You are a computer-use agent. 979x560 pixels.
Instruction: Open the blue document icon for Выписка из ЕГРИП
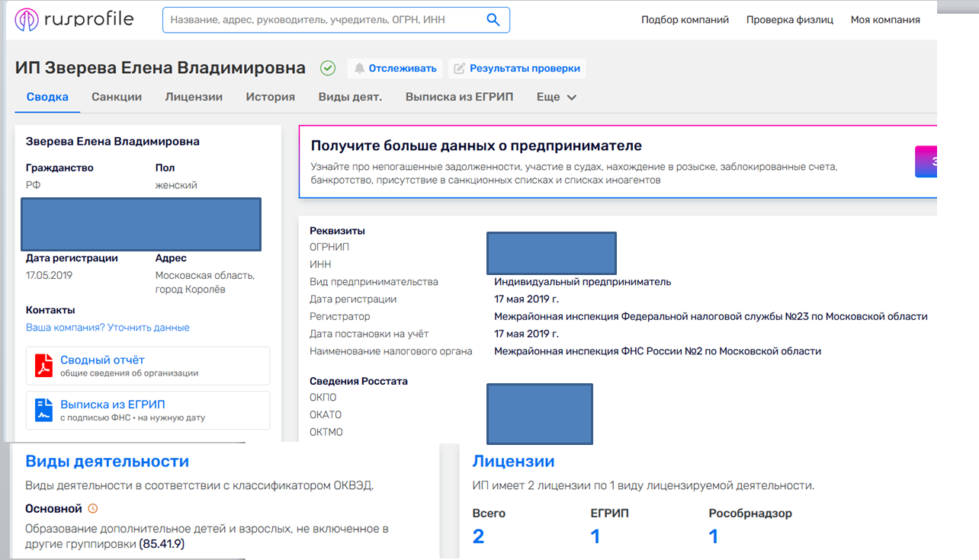(43, 411)
